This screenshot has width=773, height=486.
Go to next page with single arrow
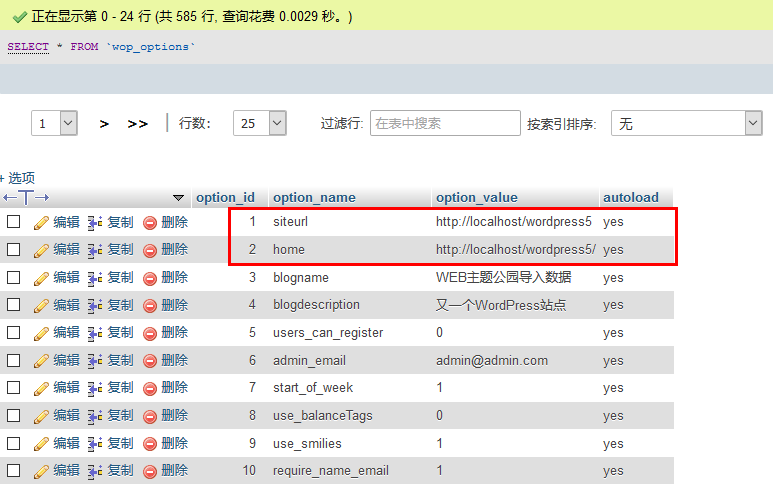coord(104,124)
